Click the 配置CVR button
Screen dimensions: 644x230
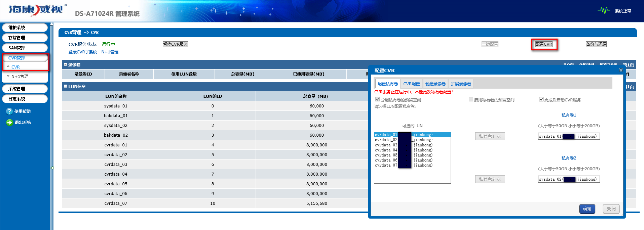(x=544, y=44)
